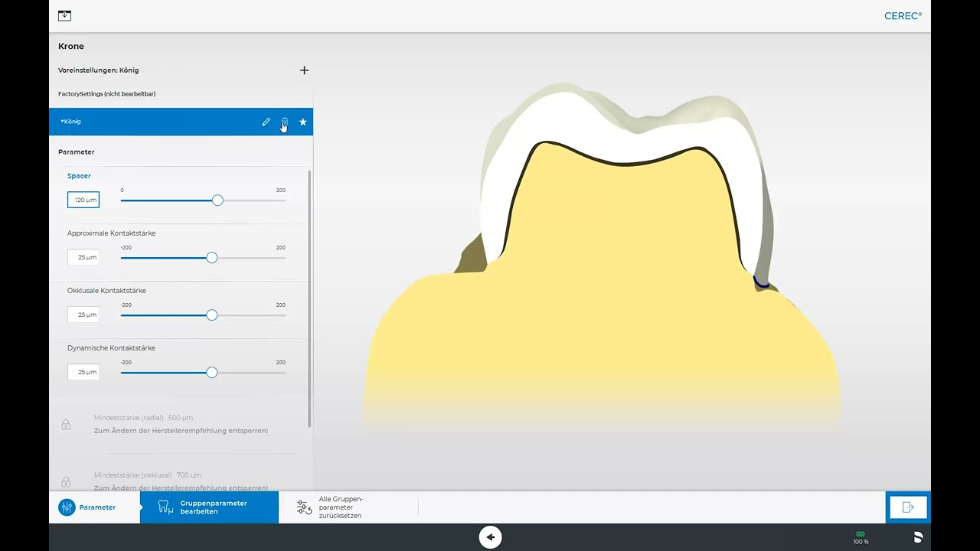Click the Krone heading
Screen dimensions: 980x551
pos(71,46)
